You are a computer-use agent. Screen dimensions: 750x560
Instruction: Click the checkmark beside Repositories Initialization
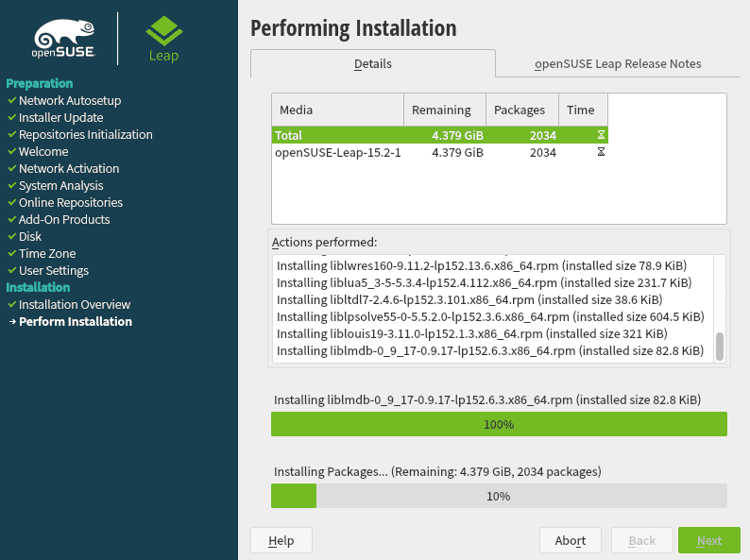coord(12,134)
